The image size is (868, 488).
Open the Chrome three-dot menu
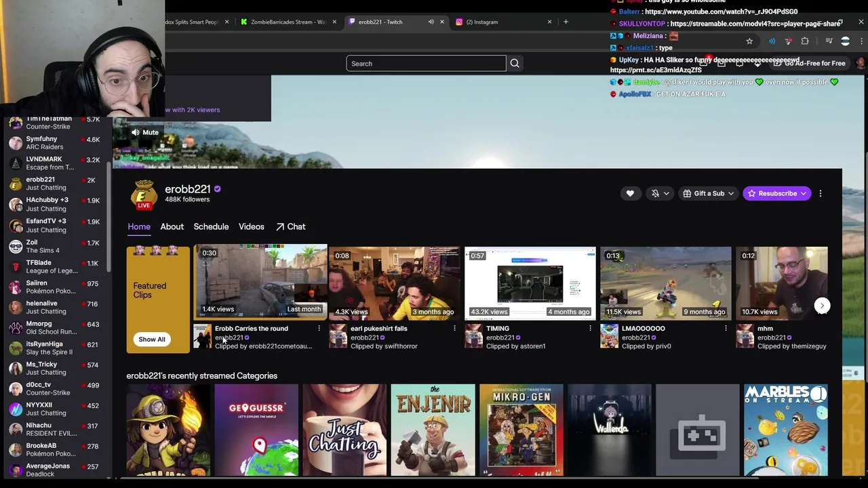(x=861, y=41)
